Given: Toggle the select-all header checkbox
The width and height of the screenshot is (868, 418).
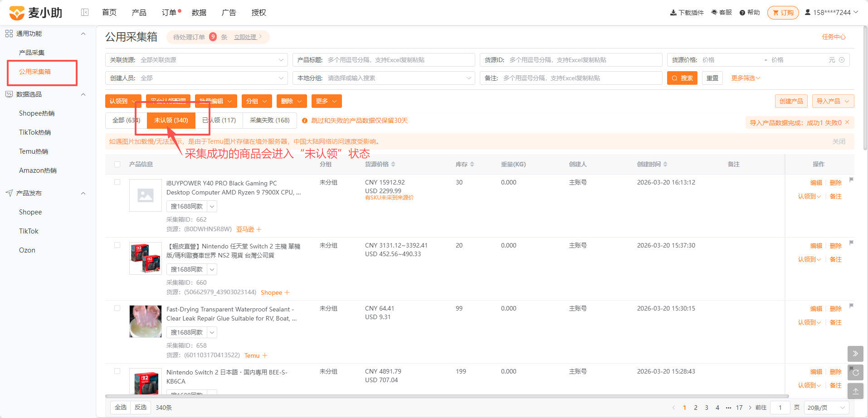Looking at the screenshot, I should tap(117, 164).
